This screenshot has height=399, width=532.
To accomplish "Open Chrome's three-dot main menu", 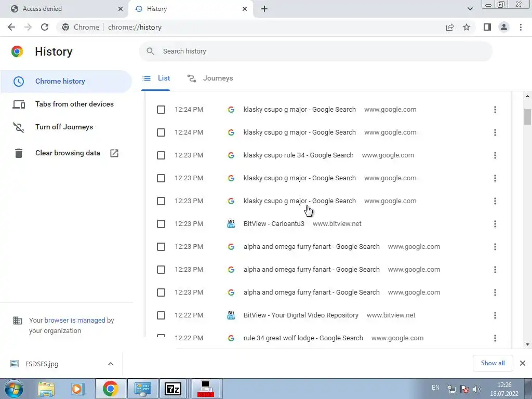I will (521, 27).
